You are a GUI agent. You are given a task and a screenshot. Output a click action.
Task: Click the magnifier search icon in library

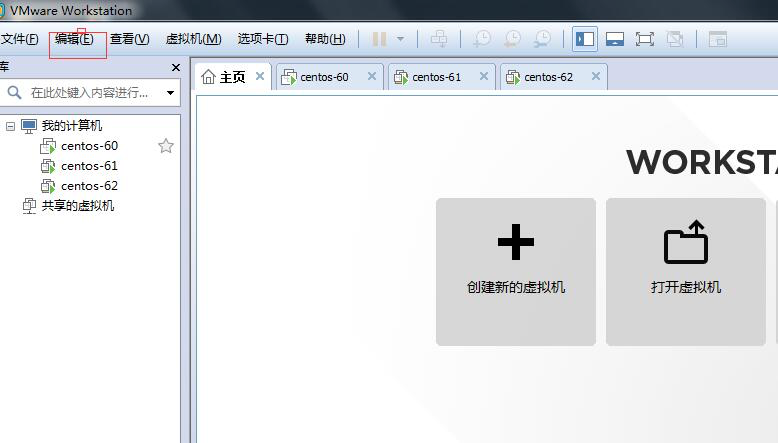point(14,92)
